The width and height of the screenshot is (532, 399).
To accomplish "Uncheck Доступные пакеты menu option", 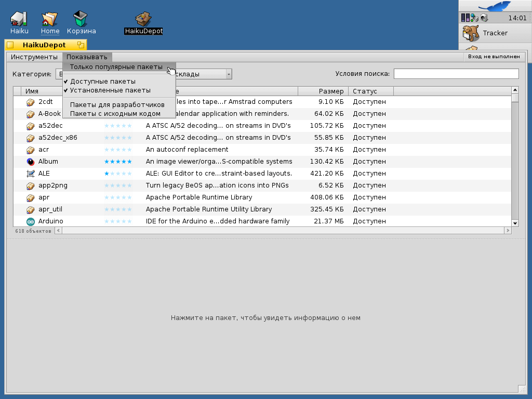I will coord(119,82).
